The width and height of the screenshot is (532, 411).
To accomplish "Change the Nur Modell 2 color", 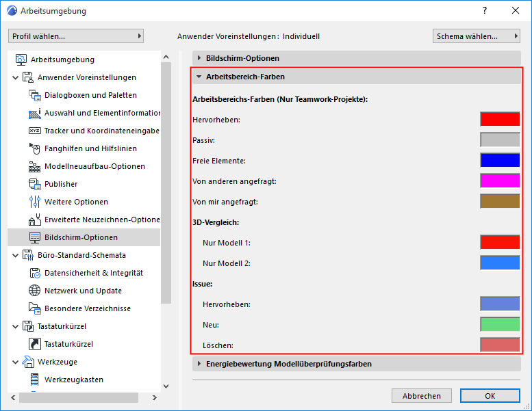I will point(500,263).
